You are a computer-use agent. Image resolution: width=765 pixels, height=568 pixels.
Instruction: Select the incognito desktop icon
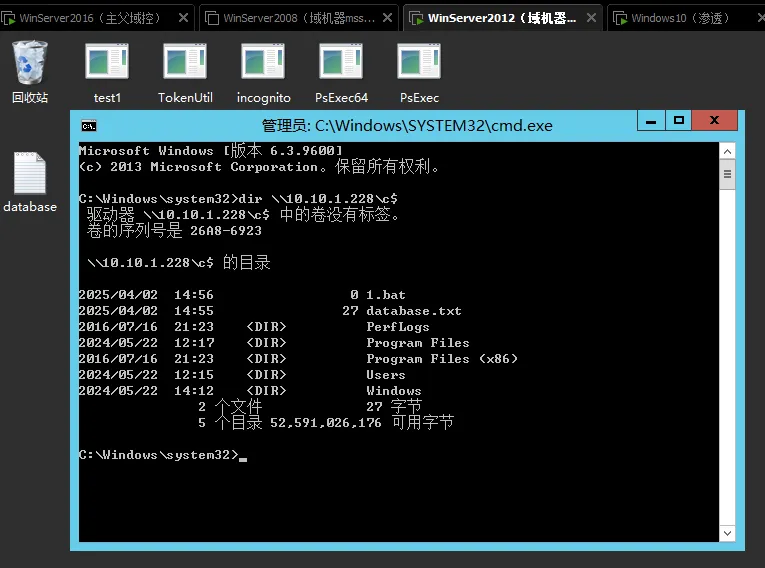point(263,73)
